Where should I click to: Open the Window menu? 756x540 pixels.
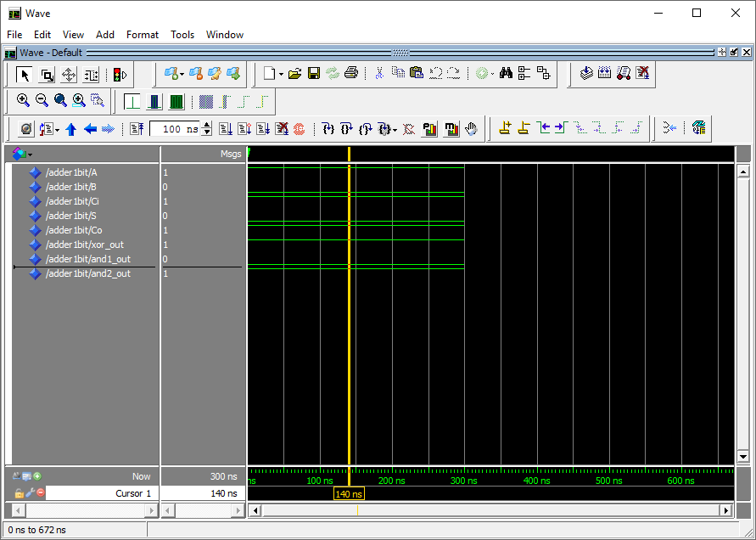click(225, 35)
